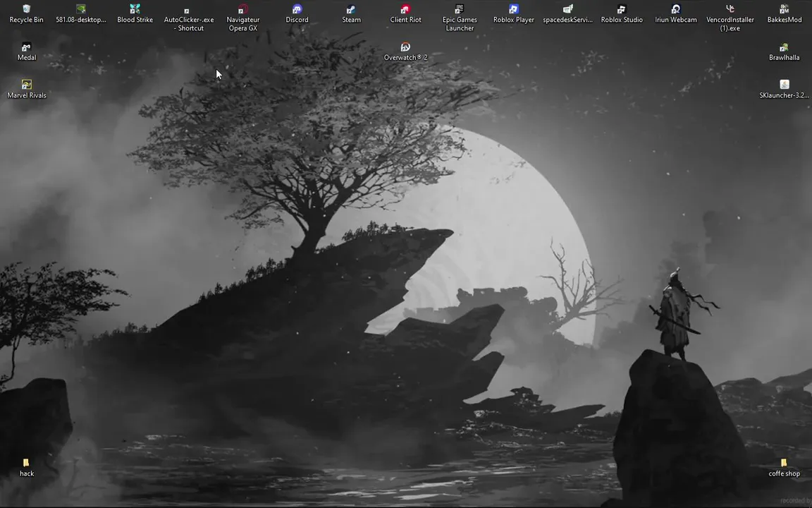Click the Iriun Webcam icon
The image size is (812, 508).
point(676,14)
